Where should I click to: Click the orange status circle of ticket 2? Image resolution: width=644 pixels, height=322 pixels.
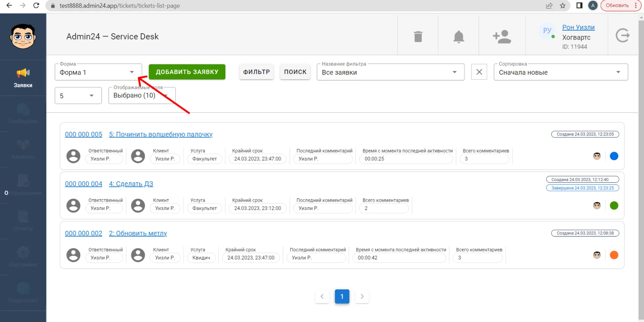pyautogui.click(x=614, y=255)
